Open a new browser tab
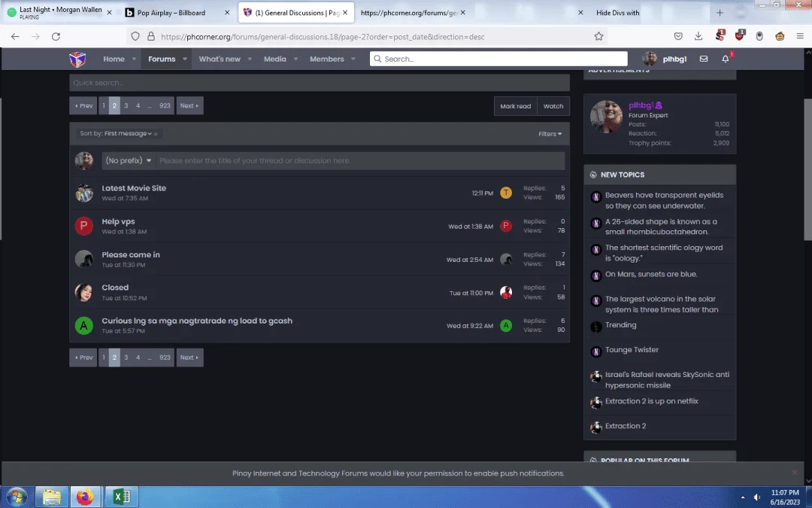This screenshot has height=508, width=812. [x=720, y=13]
